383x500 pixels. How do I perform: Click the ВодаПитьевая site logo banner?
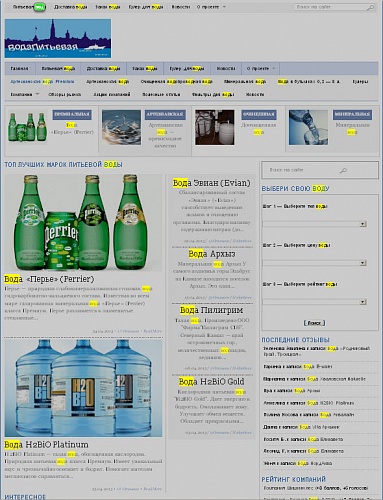tap(58, 39)
